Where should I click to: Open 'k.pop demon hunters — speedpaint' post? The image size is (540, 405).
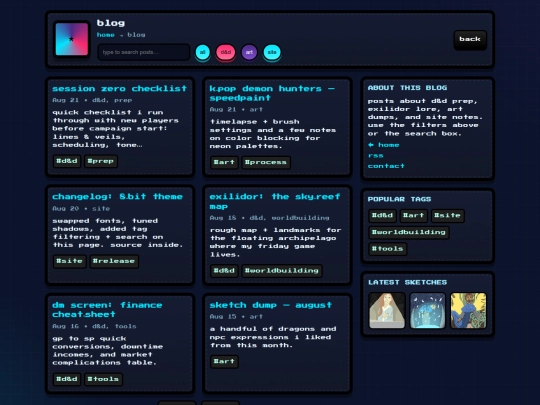tap(272, 93)
